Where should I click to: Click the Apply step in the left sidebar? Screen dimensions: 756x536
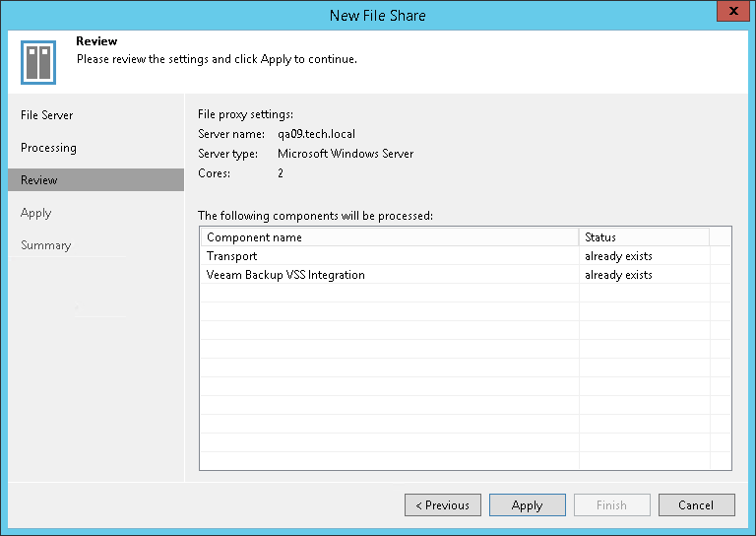[x=35, y=213]
